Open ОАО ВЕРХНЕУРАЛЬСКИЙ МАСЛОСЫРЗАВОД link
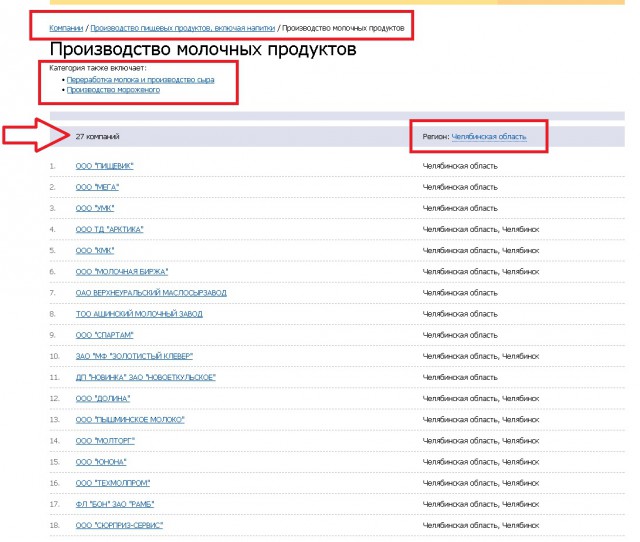Screen dimensions: 640x542 (x=151, y=293)
